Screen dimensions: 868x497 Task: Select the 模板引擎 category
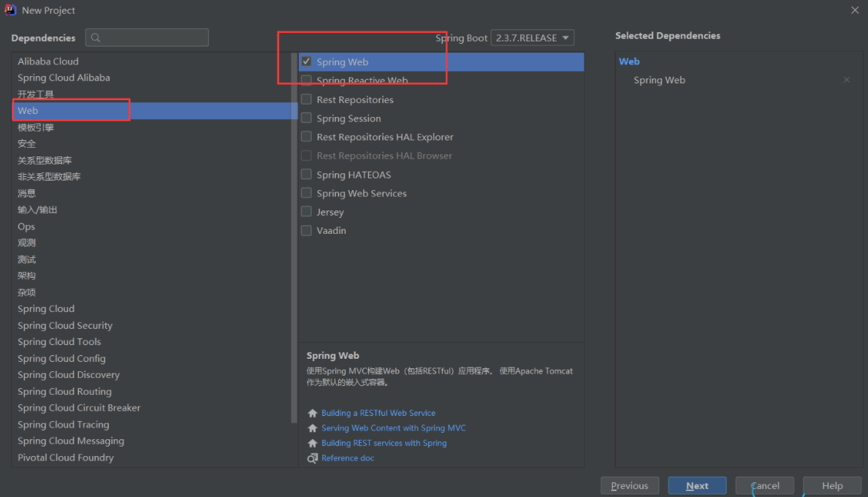pos(151,127)
